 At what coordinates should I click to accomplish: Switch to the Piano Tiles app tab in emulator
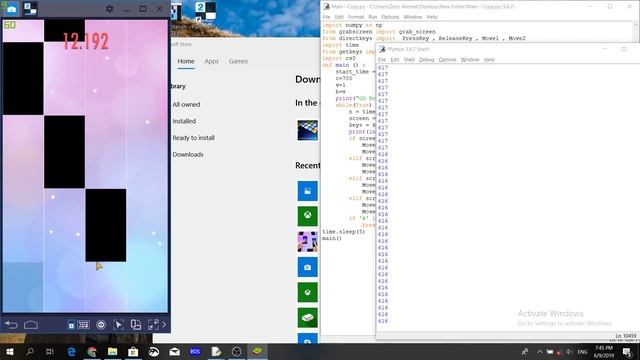pyautogui.click(x=30, y=8)
